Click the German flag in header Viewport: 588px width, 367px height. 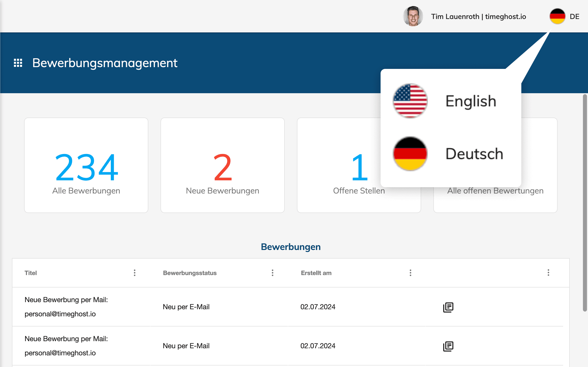coord(557,16)
